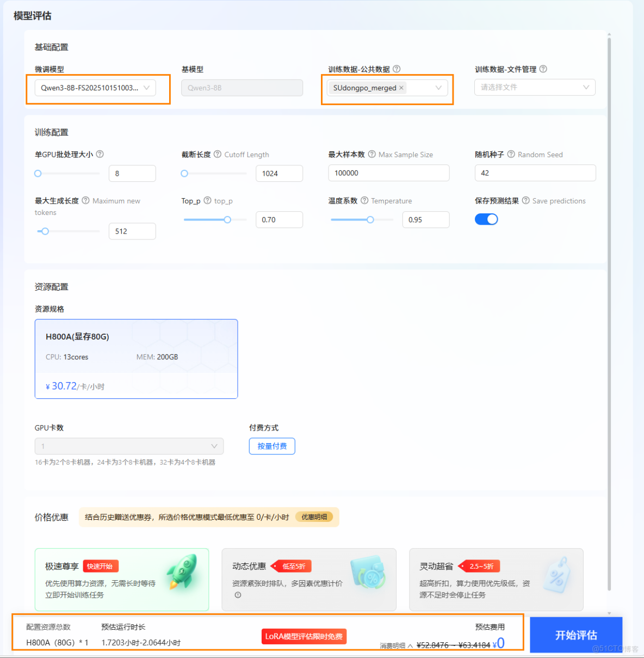Select the 动态优惠 pricing option
The width and height of the screenshot is (644, 658).
pyautogui.click(x=308, y=580)
